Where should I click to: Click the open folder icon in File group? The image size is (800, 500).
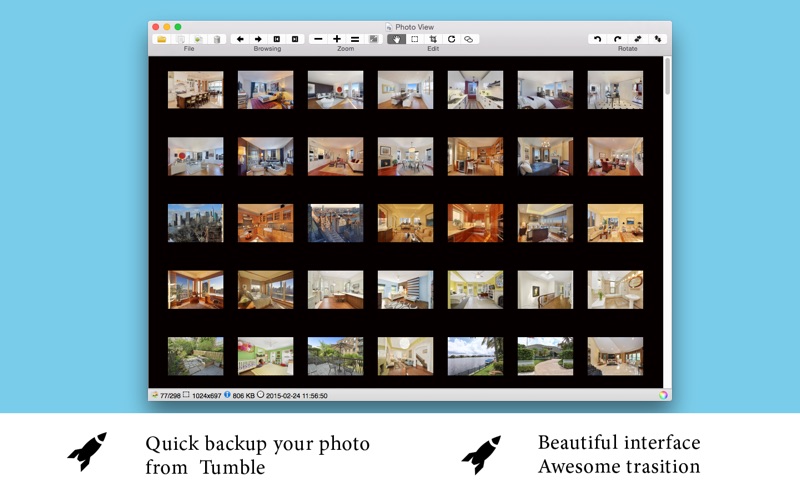(162, 39)
